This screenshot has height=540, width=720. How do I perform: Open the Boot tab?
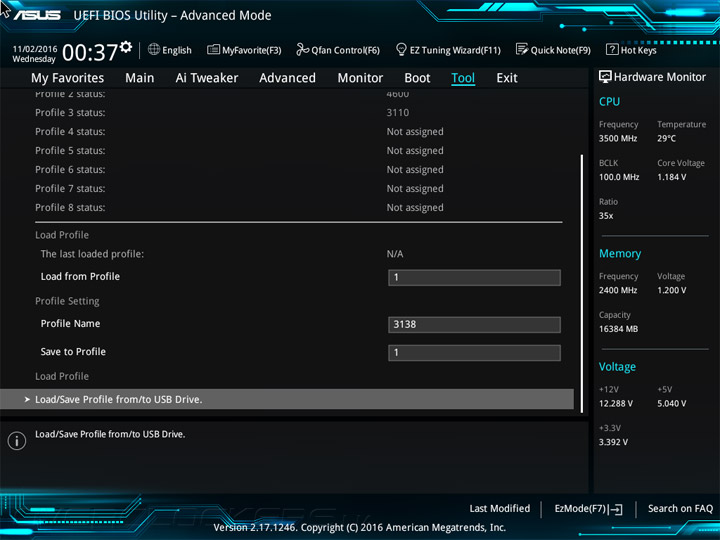click(x=417, y=78)
